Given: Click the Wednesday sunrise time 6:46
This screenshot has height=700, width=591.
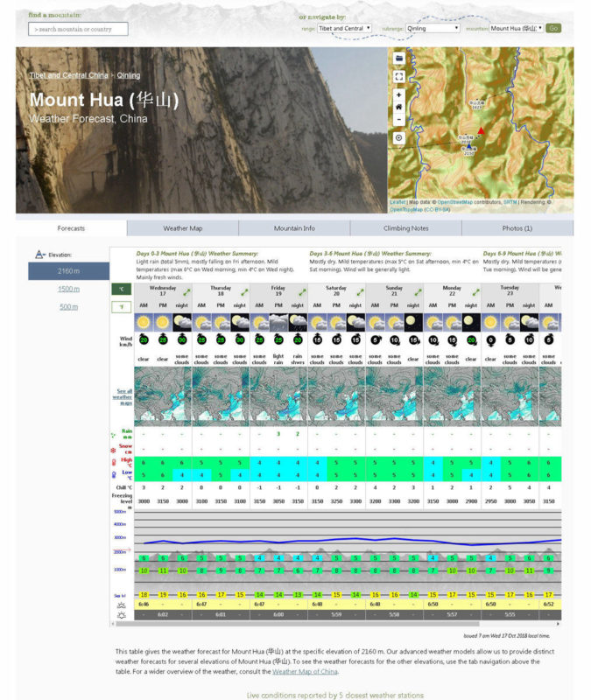Looking at the screenshot, I should point(144,605).
